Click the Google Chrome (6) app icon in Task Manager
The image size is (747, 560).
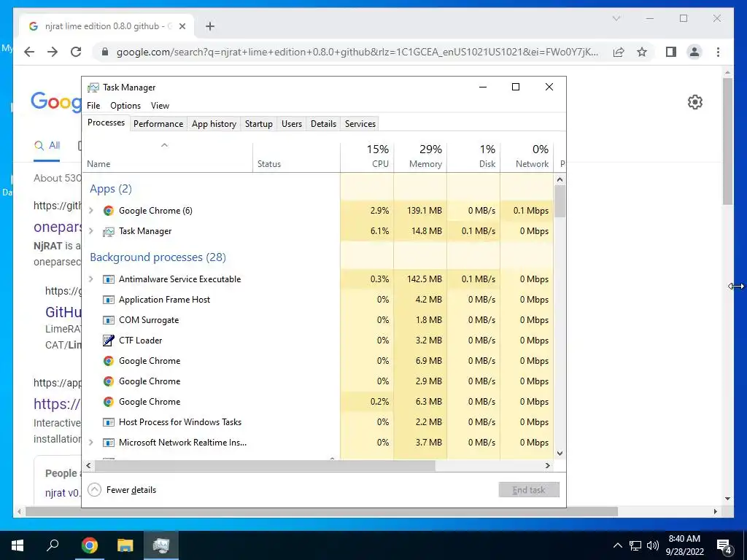point(109,211)
